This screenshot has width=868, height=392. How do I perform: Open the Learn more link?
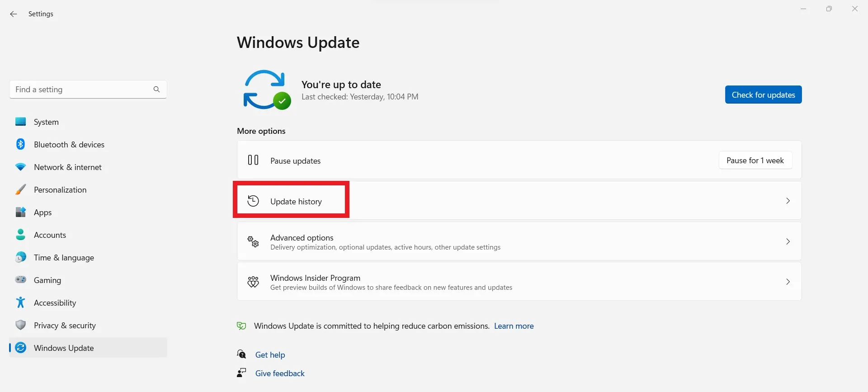point(514,326)
